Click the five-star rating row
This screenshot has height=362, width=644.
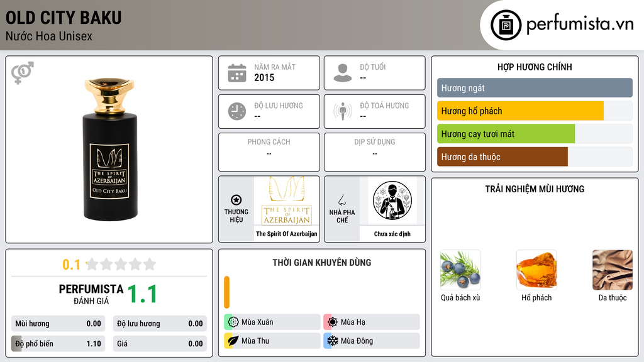pyautogui.click(x=121, y=264)
